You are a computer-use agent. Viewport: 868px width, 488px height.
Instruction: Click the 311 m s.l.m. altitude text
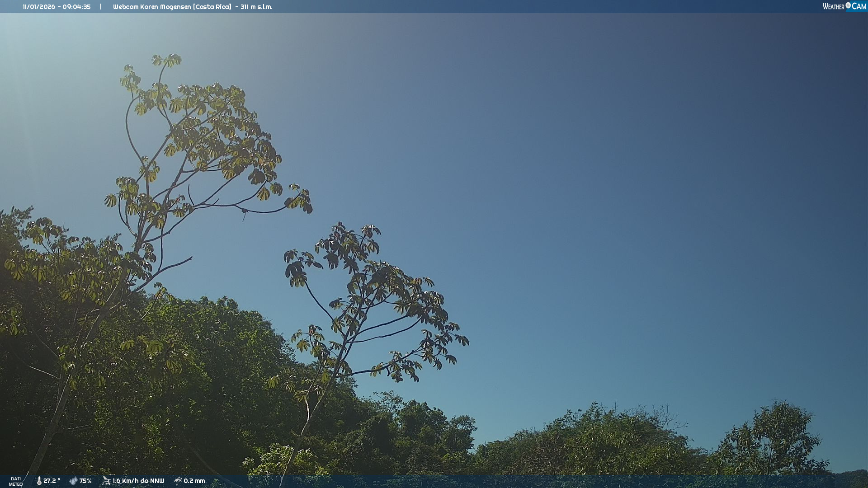coord(256,7)
